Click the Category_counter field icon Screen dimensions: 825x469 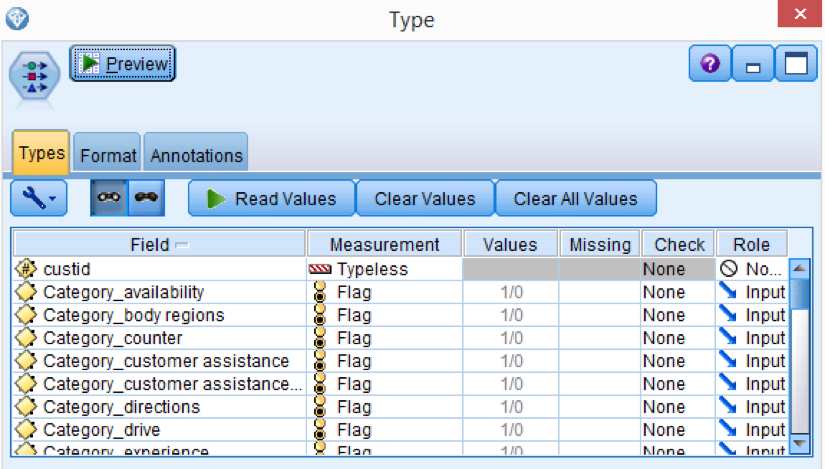point(26,338)
